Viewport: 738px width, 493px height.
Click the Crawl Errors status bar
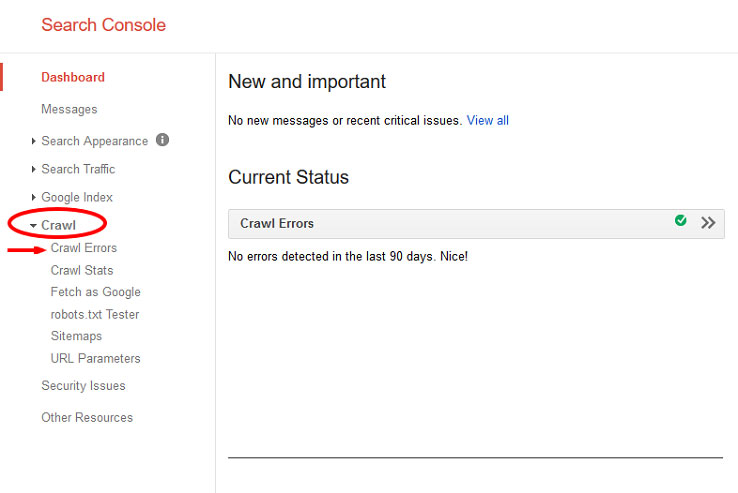point(476,224)
